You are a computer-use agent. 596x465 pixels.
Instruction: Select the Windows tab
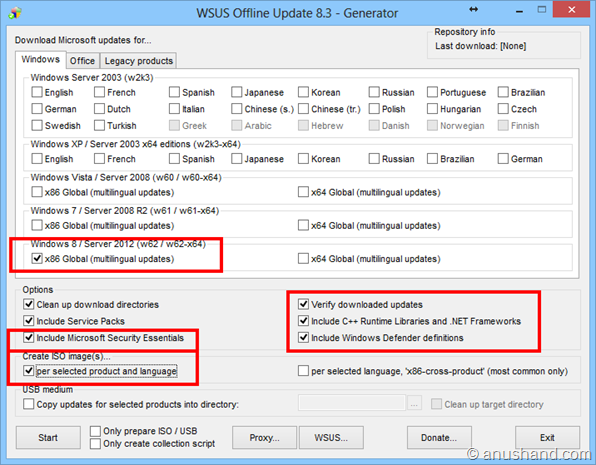pos(41,60)
